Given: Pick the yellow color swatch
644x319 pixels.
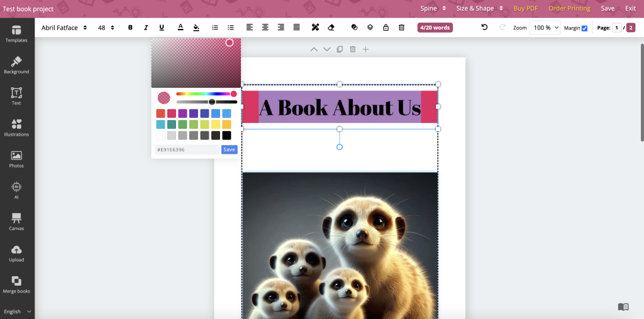Looking at the screenshot, I should point(216,124).
